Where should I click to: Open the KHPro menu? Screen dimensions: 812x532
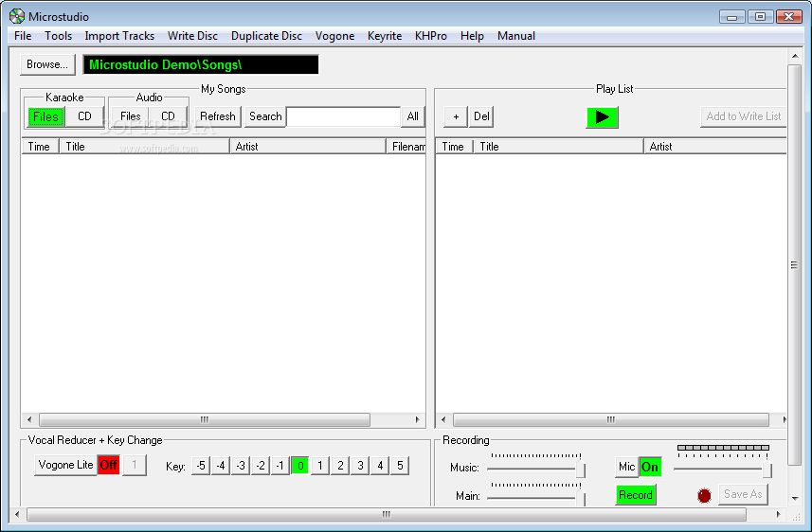(x=431, y=36)
